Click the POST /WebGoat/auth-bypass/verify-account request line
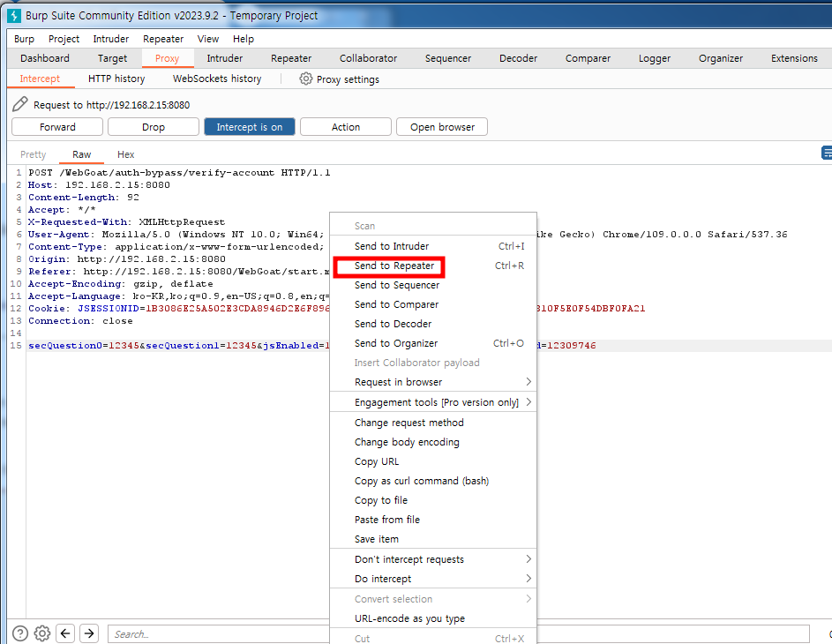 click(x=179, y=172)
